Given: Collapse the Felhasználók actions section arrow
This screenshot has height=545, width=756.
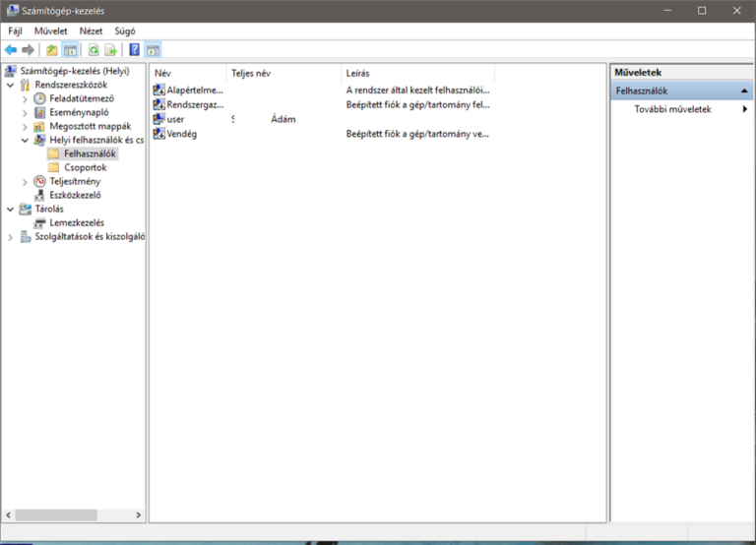Looking at the screenshot, I should (744, 91).
